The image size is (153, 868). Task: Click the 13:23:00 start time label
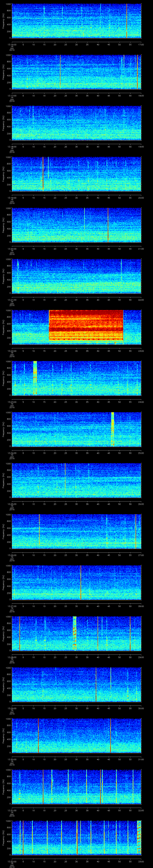(x=12, y=402)
